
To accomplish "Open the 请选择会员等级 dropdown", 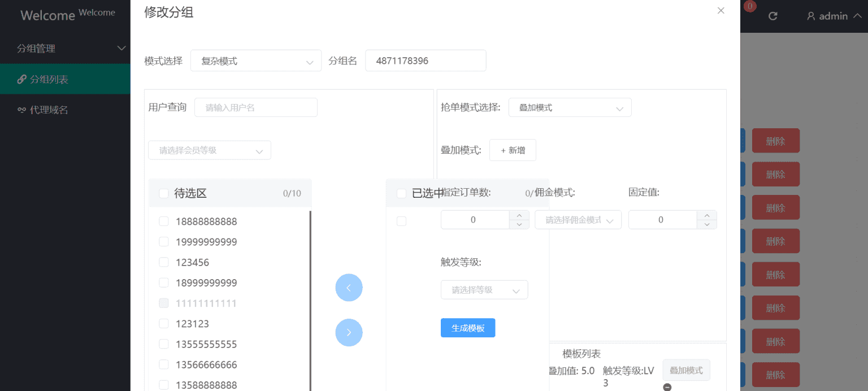I will click(210, 150).
